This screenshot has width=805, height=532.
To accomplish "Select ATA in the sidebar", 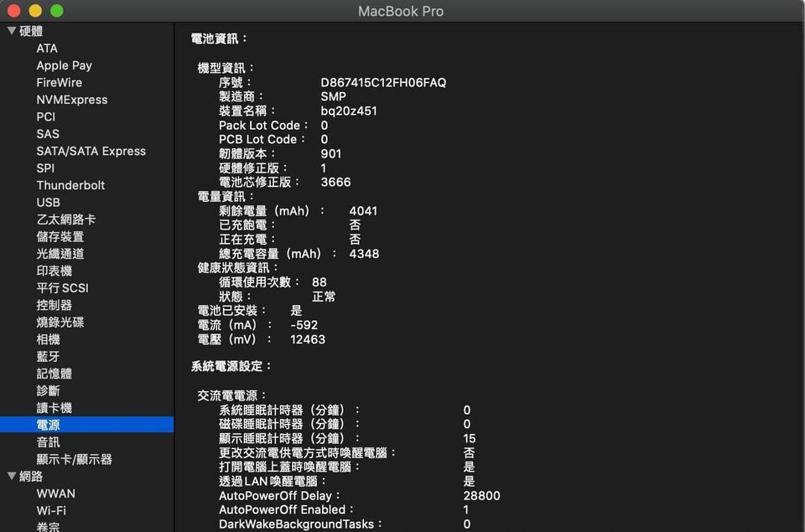I will click(47, 49).
